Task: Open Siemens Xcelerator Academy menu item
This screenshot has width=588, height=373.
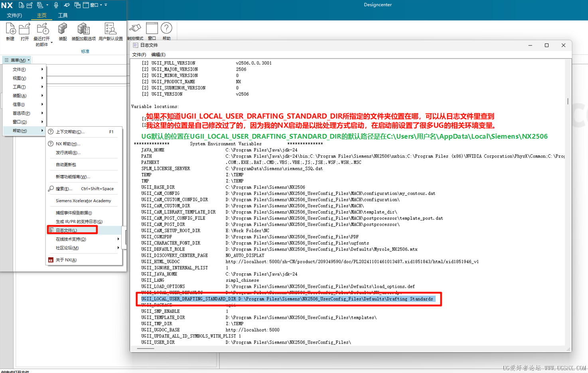Action: 84,201
